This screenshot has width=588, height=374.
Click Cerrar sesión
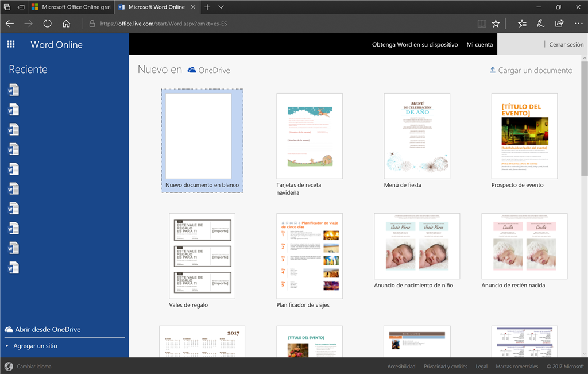click(566, 44)
